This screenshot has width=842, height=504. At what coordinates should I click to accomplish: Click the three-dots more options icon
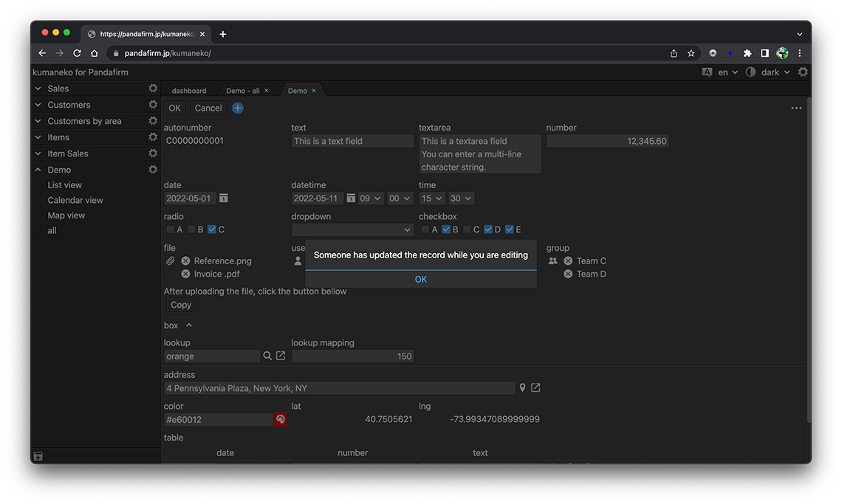(x=796, y=108)
